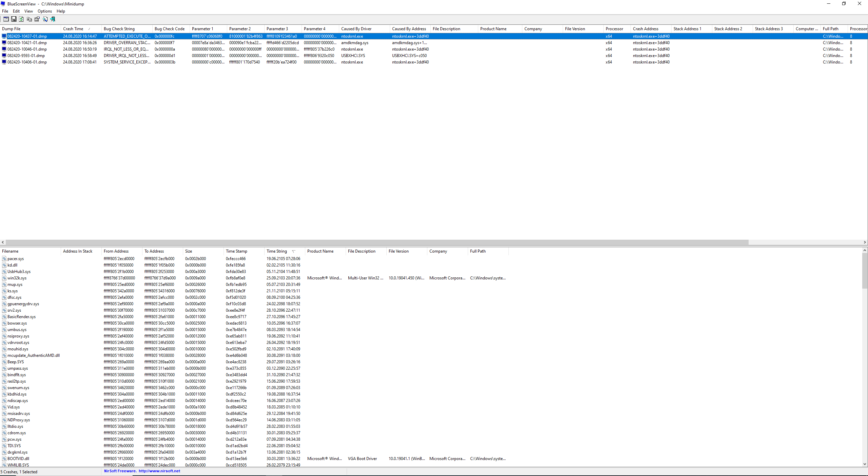The image size is (868, 476).
Task: Sort crashes by the Crash Time column
Action: tap(81, 29)
